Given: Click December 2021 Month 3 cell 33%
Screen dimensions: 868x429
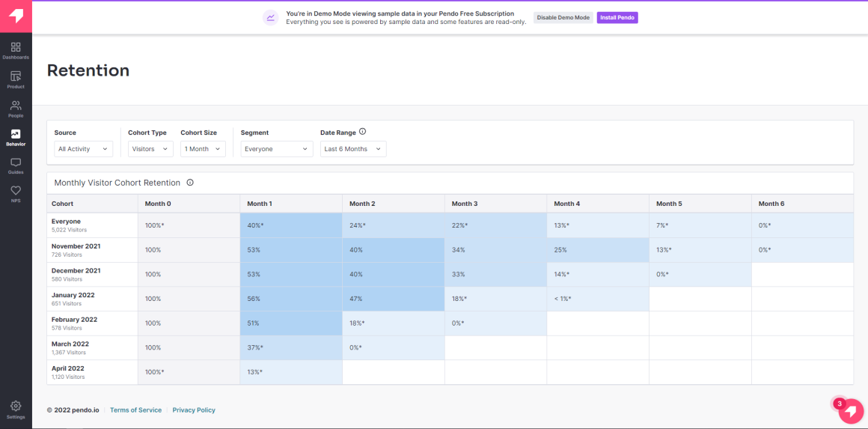Looking at the screenshot, I should (x=495, y=275).
